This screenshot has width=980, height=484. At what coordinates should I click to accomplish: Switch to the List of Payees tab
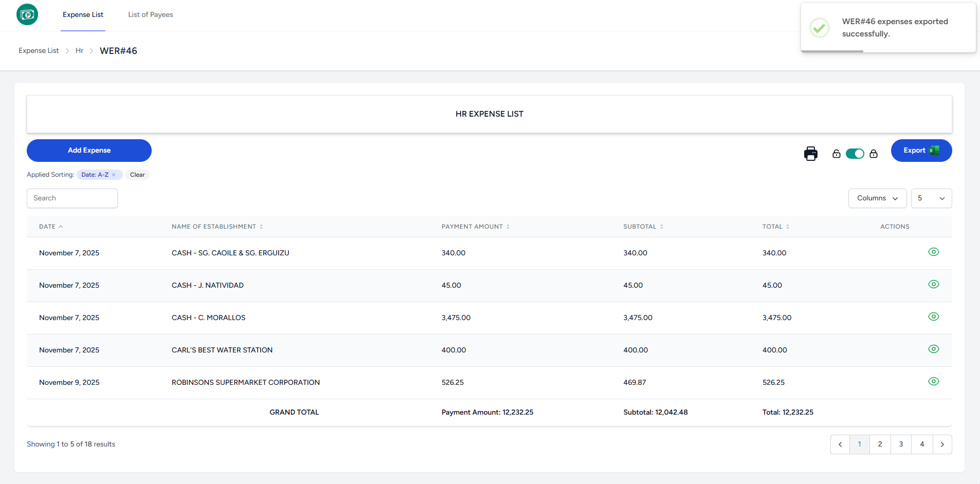[151, 15]
